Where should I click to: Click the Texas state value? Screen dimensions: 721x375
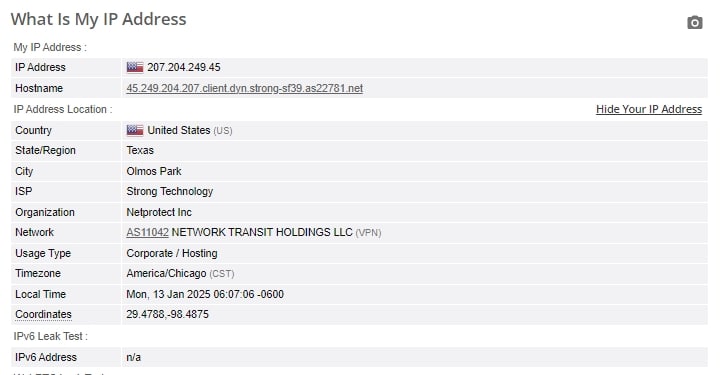coord(140,150)
